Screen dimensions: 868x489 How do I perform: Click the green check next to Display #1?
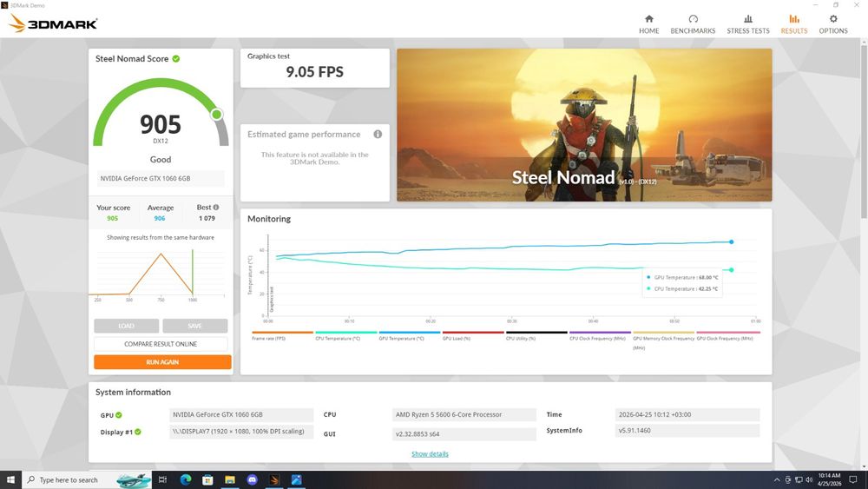coord(138,432)
